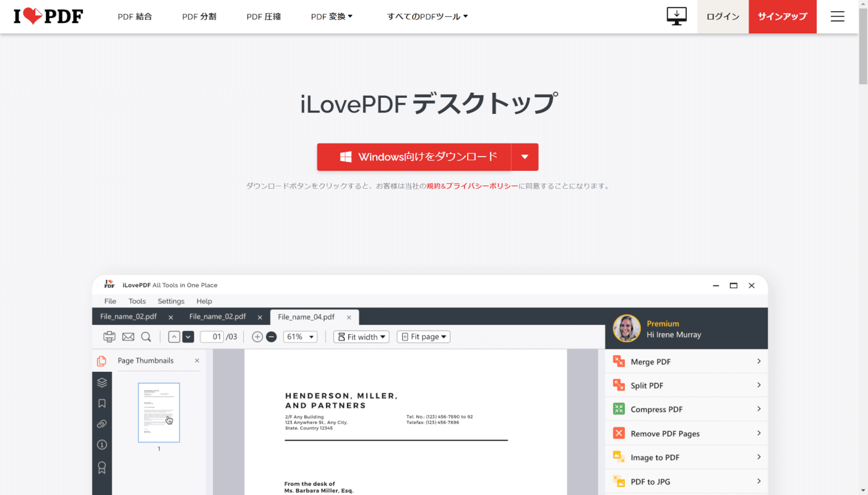Click the Page Thumbnails panel title
Screen dimensions: 868x495
click(145, 361)
